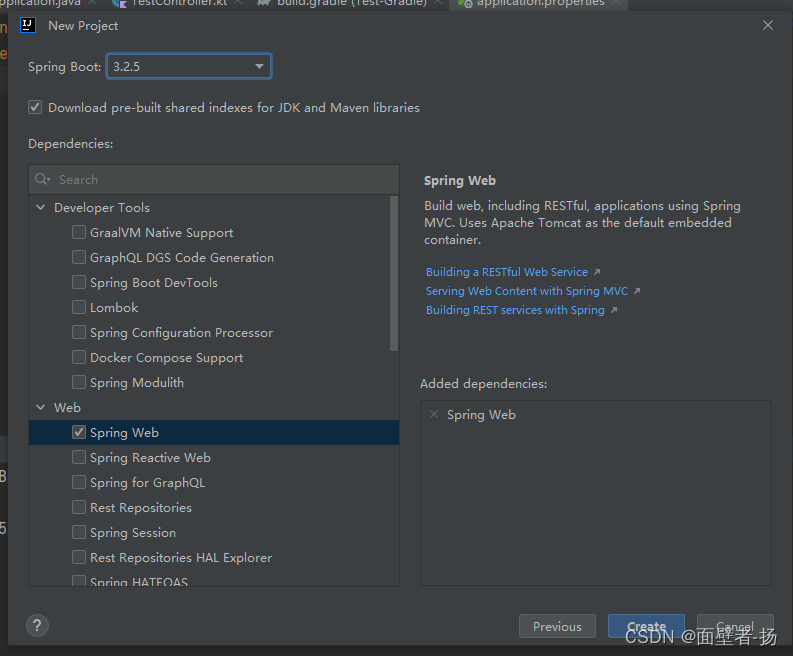The image size is (793, 656).
Task: Collapse the Developer Tools group
Action: (x=41, y=207)
